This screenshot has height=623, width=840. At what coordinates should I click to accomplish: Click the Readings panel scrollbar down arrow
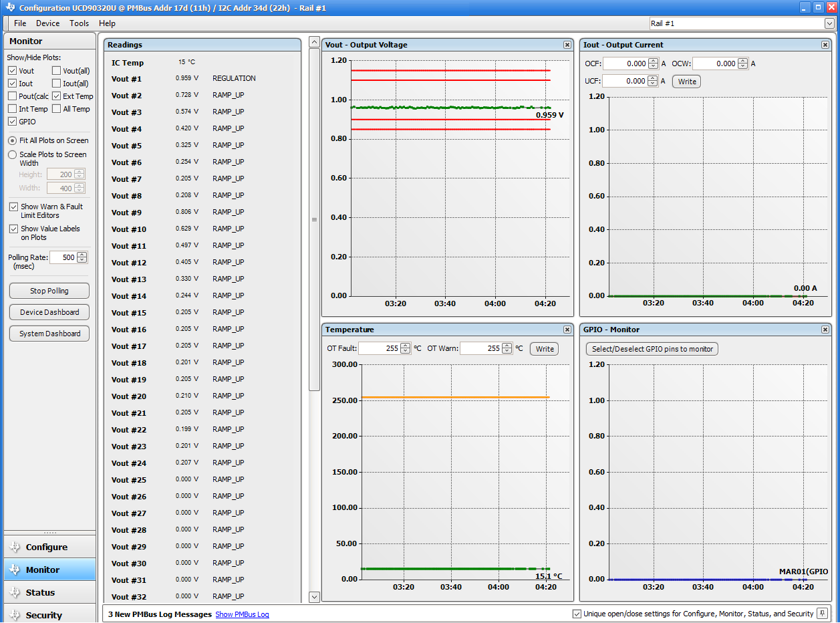(x=313, y=596)
